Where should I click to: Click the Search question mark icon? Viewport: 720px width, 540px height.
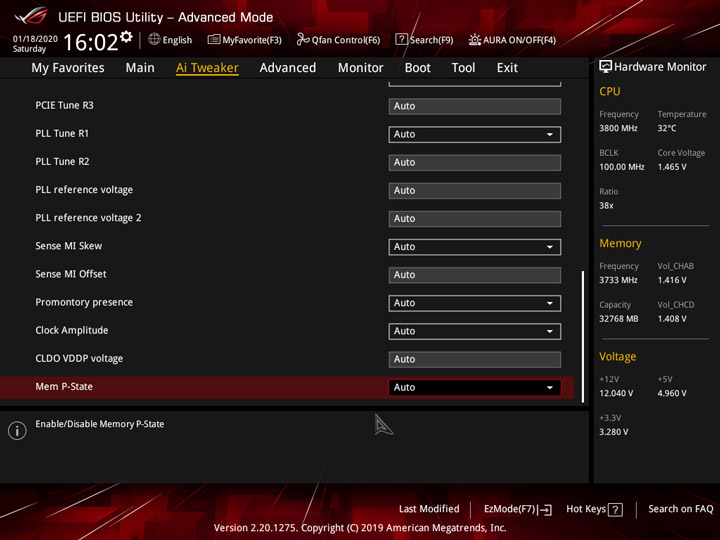click(x=401, y=39)
